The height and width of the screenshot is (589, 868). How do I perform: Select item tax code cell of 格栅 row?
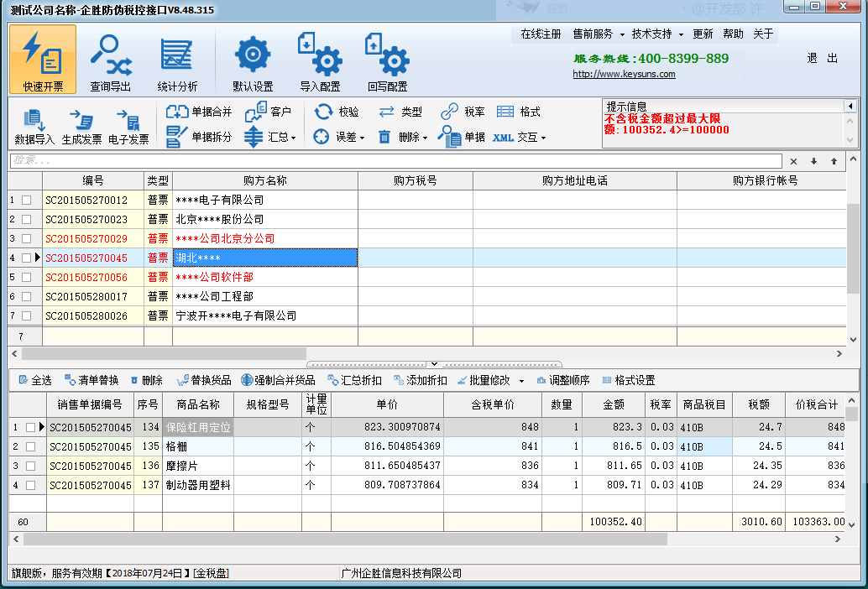click(x=704, y=446)
